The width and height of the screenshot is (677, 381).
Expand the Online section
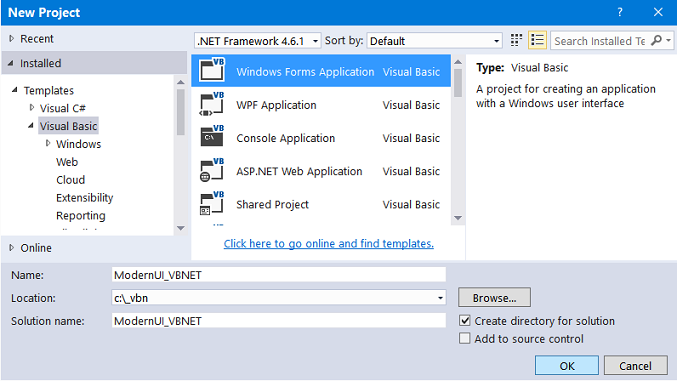tap(12, 248)
